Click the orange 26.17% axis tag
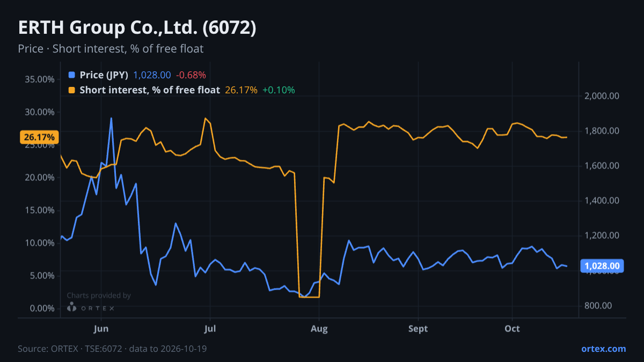 pos(39,137)
